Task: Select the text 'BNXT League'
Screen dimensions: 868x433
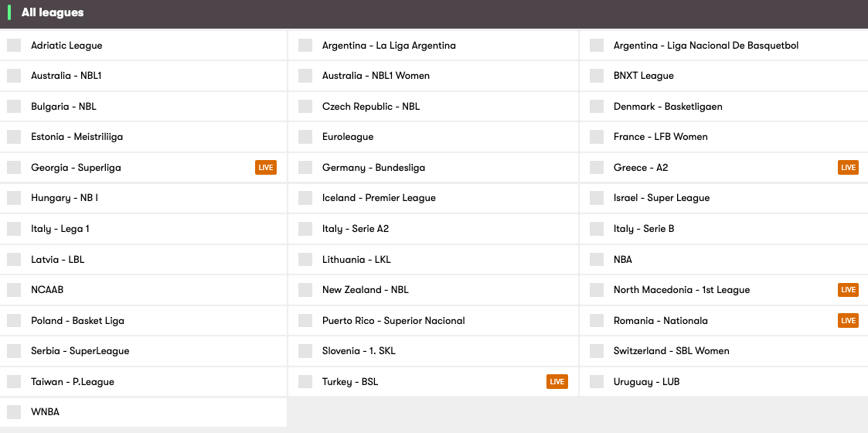Action: pos(644,76)
